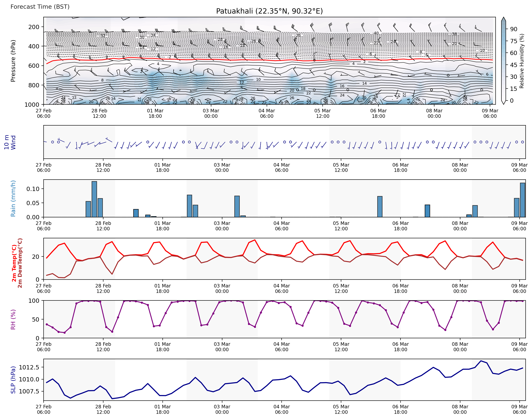Click the 0.10 tick on rain axis
This screenshot has height=419, width=532.
[x=33, y=189]
